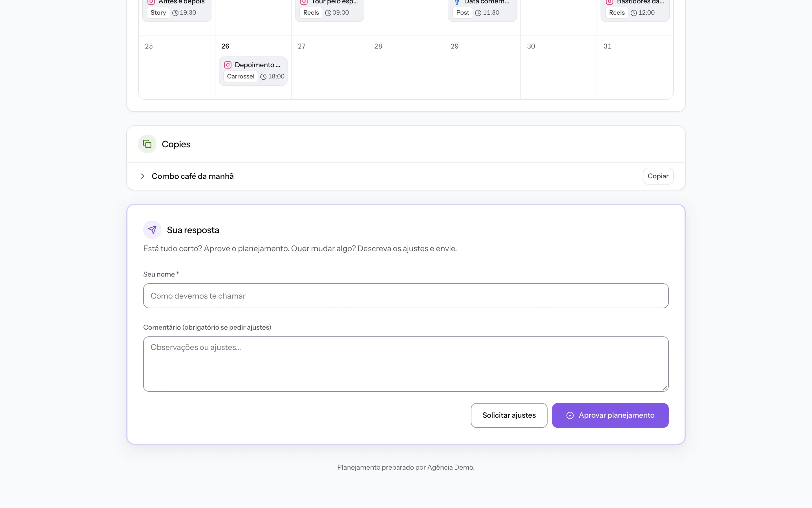Click the clock icon next to 18:00
812x508 pixels.
(x=263, y=76)
